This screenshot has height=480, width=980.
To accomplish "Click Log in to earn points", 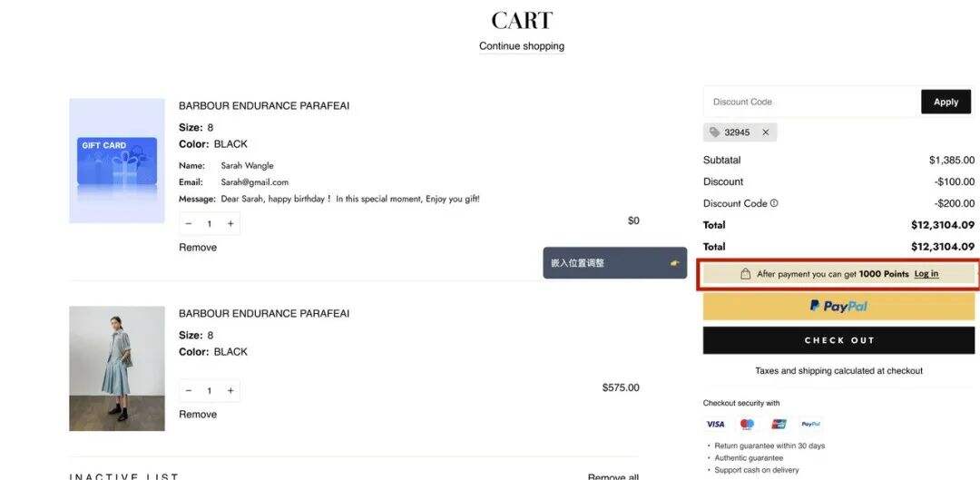I will (926, 274).
